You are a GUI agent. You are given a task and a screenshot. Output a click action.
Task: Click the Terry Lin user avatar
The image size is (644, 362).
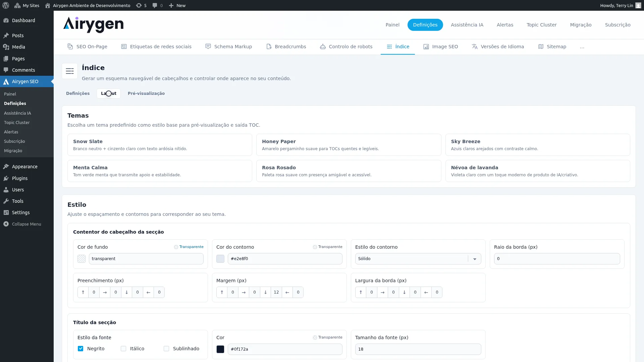pyautogui.click(x=638, y=5)
